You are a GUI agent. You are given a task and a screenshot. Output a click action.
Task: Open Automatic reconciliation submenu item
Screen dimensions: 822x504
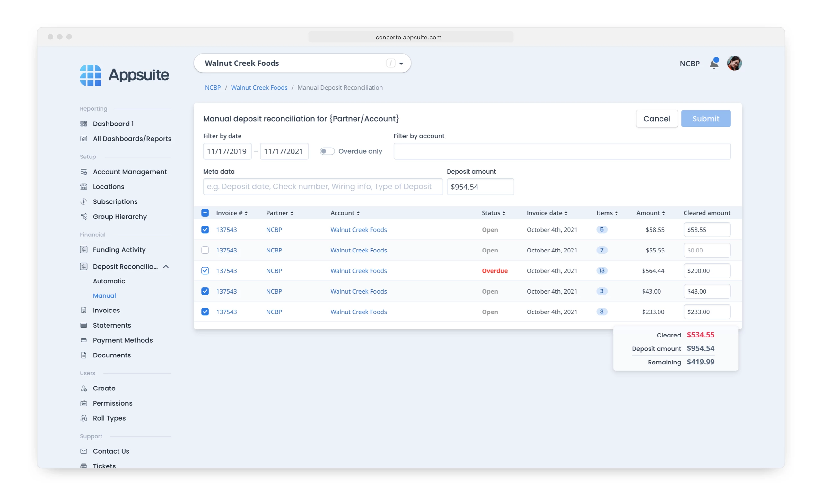[109, 281]
